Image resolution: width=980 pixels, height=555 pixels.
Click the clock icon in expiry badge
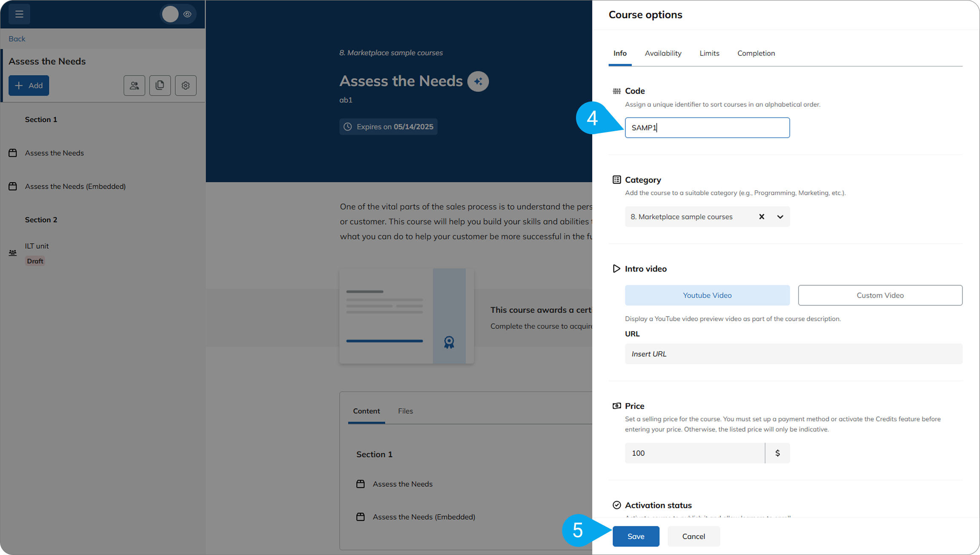[348, 127]
